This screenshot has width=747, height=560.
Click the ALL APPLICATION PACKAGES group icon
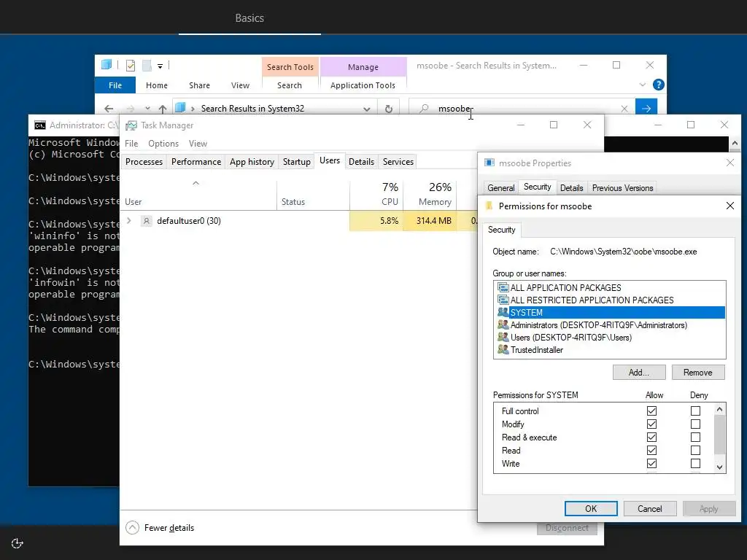(503, 287)
